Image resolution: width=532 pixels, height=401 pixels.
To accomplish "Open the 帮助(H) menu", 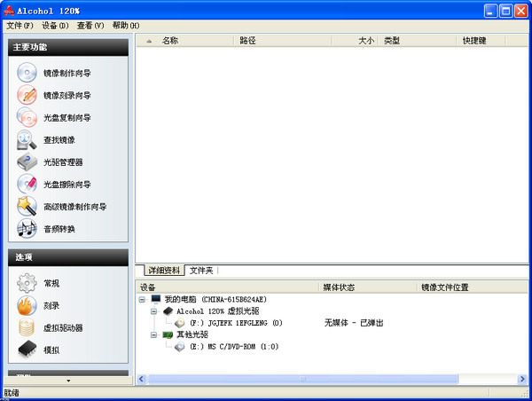I will [126, 26].
